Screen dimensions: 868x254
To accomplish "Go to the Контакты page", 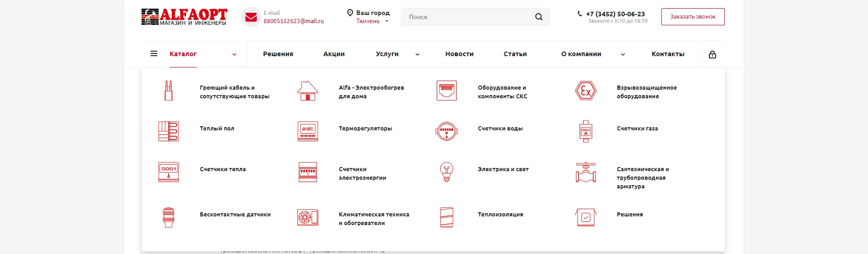I will [668, 54].
